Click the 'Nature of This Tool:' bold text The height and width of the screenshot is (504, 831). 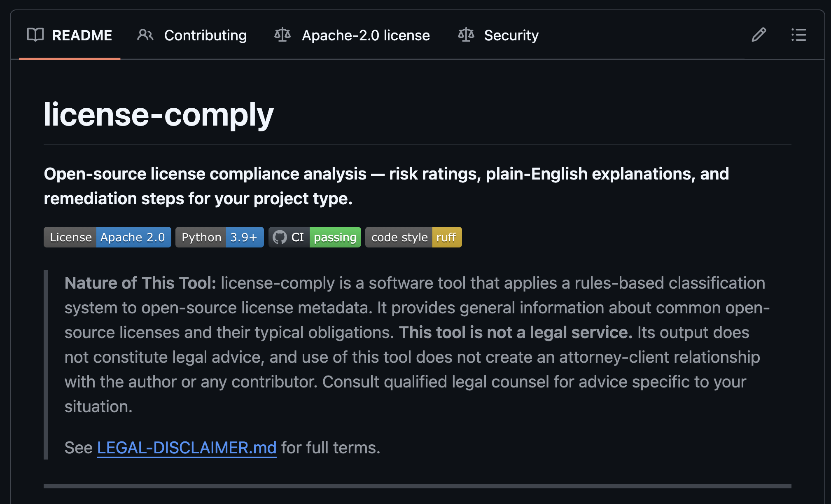tap(140, 283)
